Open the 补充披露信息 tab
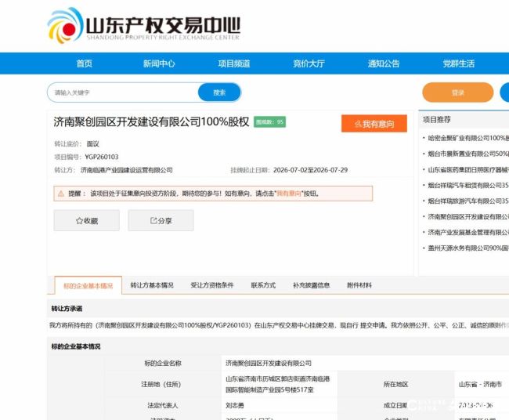 point(312,285)
